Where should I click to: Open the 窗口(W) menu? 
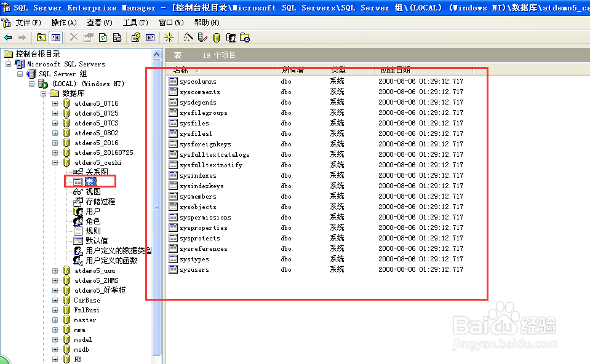point(171,23)
